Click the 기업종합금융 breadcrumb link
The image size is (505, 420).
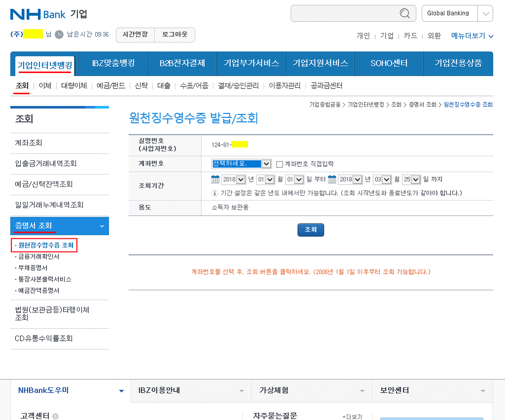click(325, 105)
